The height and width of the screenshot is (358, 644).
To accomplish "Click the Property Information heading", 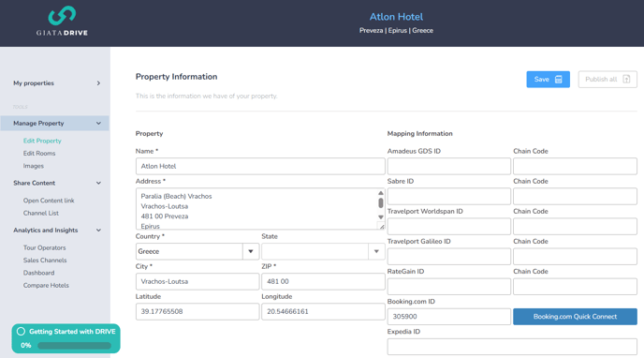I will [x=177, y=77].
